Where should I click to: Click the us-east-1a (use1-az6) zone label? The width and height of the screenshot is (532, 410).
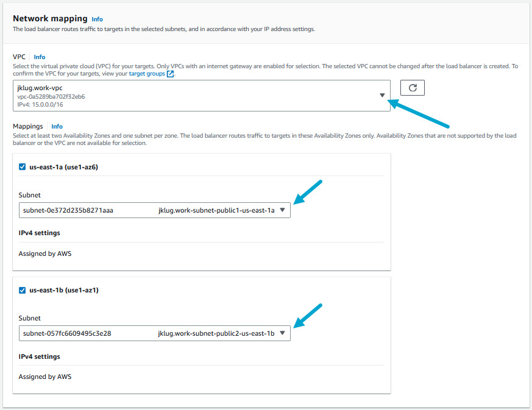click(64, 167)
